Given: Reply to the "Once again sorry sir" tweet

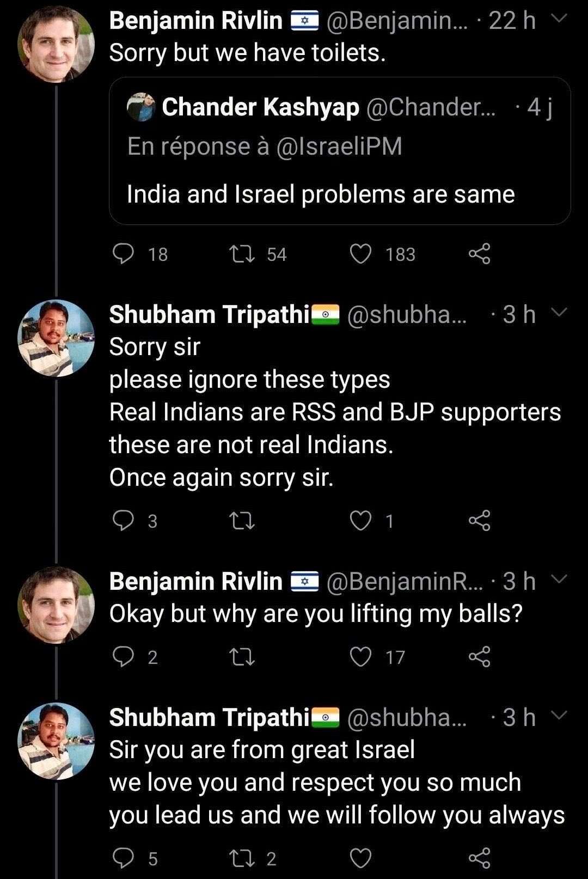Looking at the screenshot, I should pos(123,521).
